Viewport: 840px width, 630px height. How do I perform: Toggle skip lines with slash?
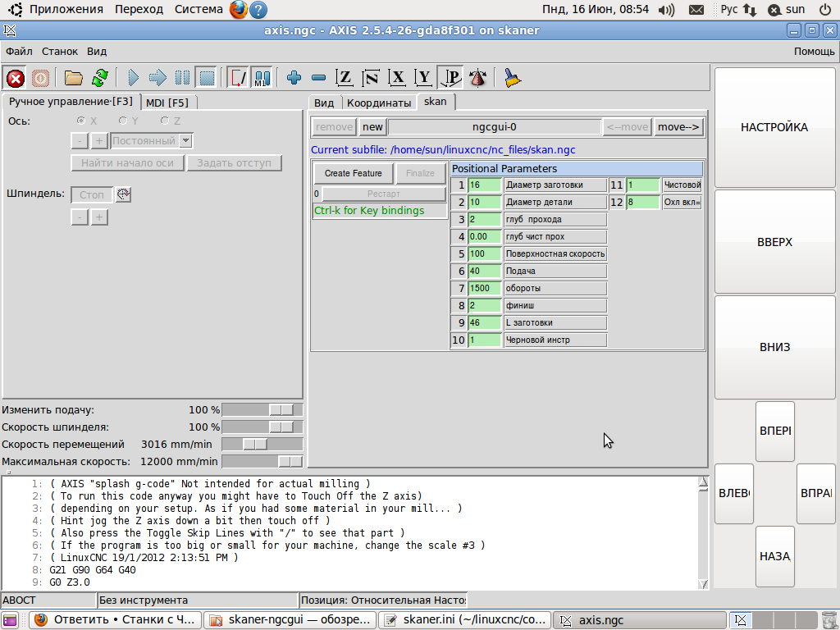point(238,78)
